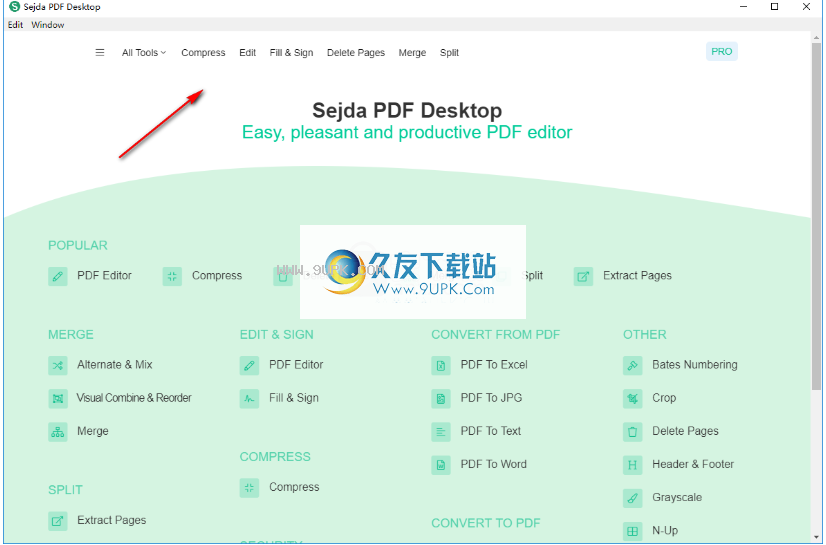Open the N-Up tool link
The width and height of the screenshot is (826, 545).
(665, 530)
